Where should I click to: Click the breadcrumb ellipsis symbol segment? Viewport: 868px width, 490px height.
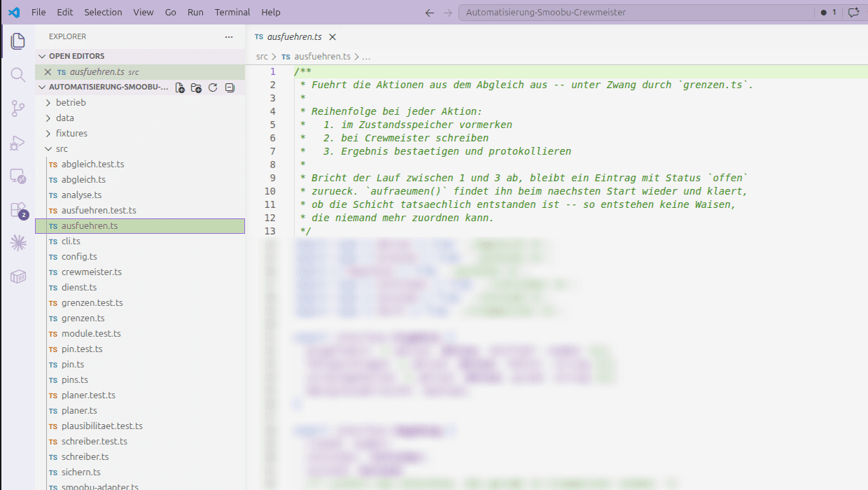pos(366,56)
